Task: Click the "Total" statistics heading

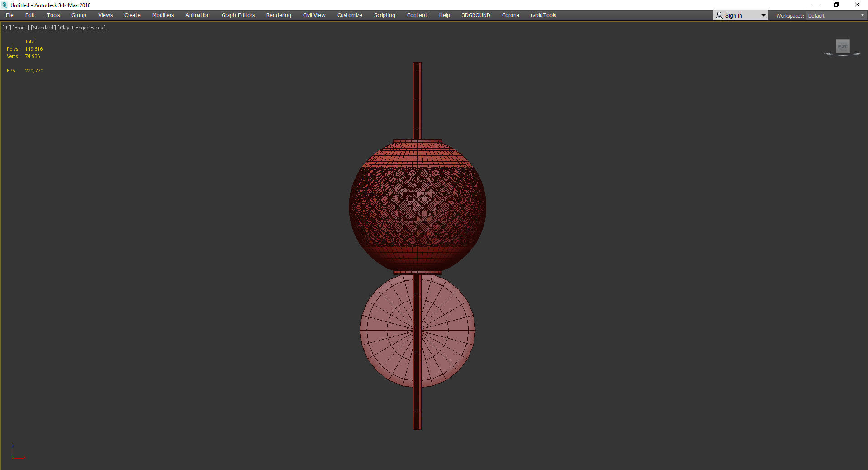Action: [x=30, y=42]
